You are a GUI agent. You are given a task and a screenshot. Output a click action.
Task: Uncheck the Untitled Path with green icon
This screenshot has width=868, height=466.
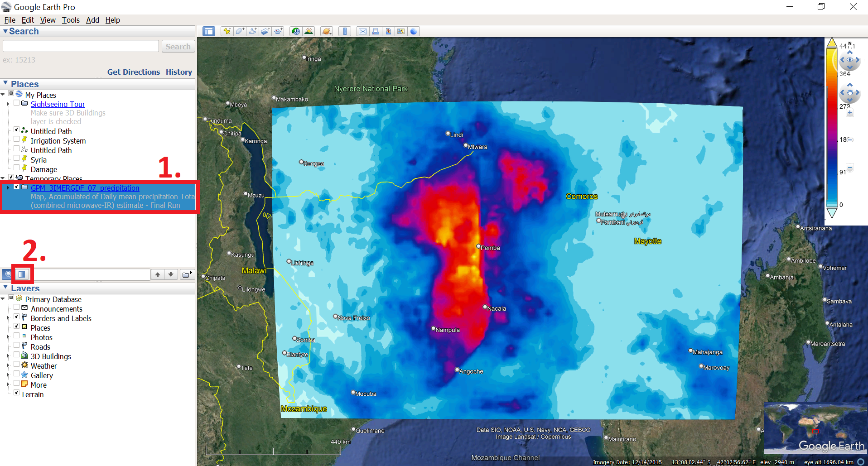tap(16, 130)
